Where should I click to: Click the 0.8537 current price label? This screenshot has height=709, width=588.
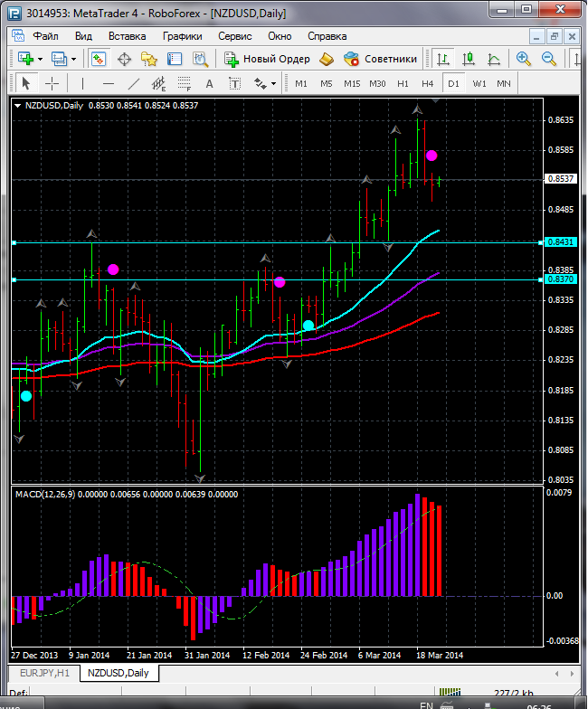click(x=561, y=179)
